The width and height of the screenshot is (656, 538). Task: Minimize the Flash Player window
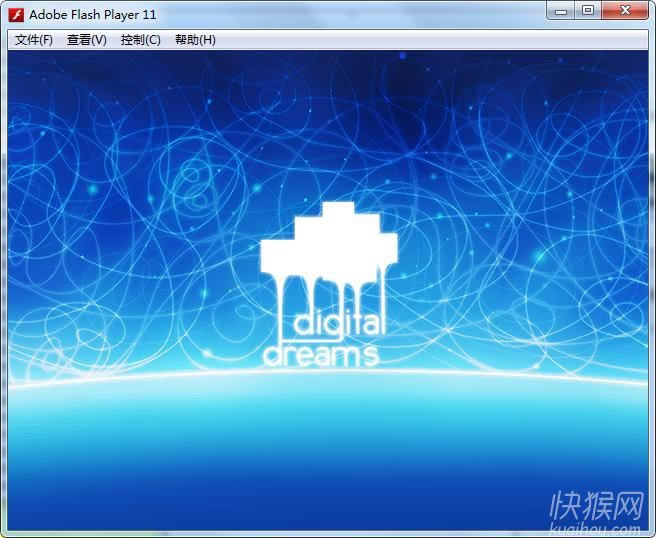coord(561,11)
